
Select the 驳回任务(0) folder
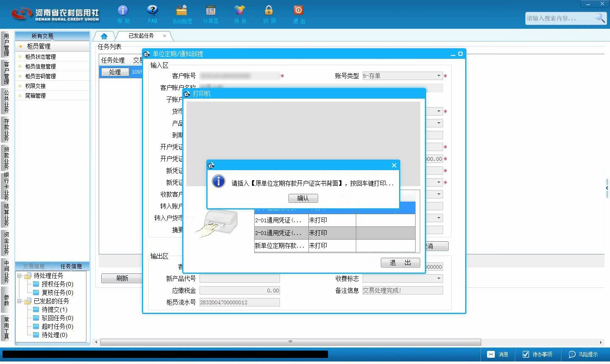(53, 318)
